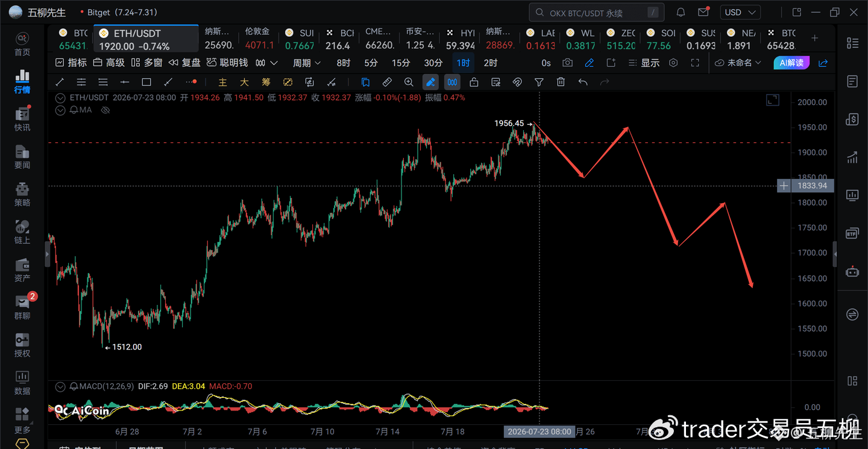The height and width of the screenshot is (449, 868).
Task: Delete drawings with the trash icon
Action: (x=561, y=82)
